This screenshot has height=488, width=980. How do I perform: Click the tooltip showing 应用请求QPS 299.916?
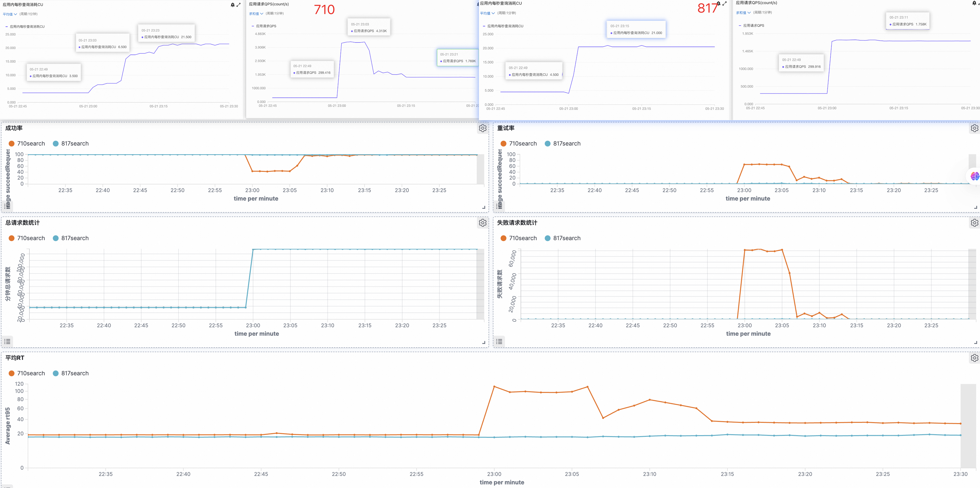point(801,63)
